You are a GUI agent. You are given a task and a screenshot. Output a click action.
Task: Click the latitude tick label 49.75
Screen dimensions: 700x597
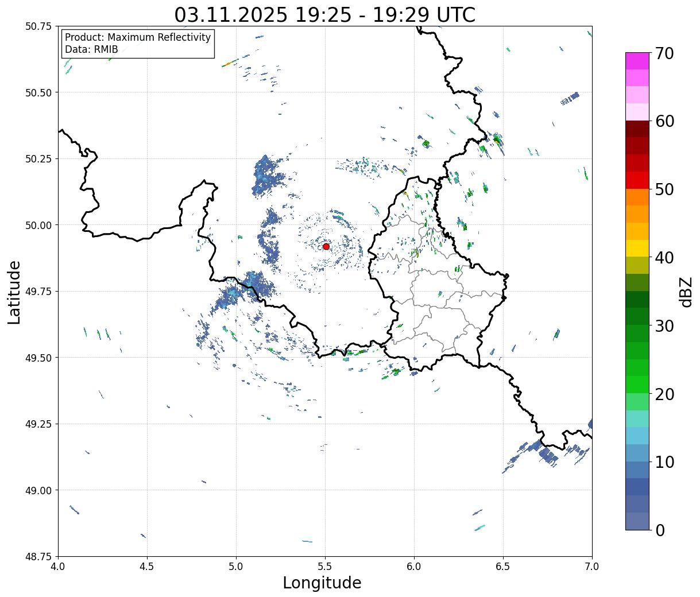(38, 292)
